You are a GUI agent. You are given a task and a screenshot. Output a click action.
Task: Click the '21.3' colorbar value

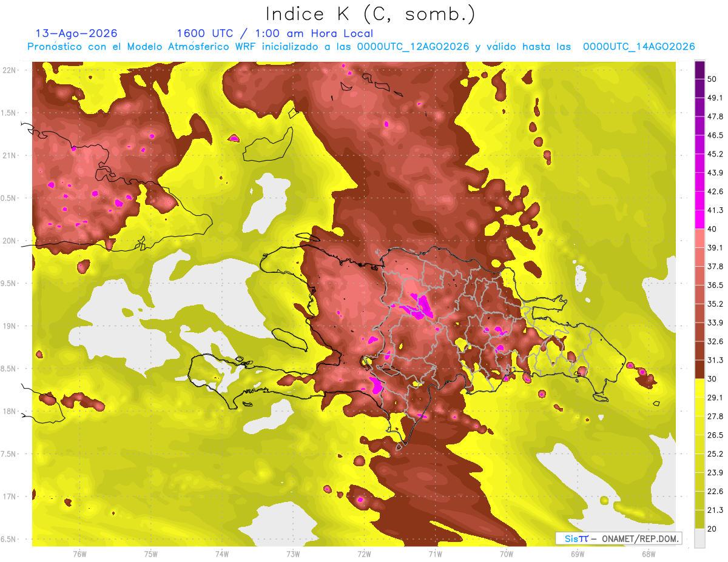(715, 510)
